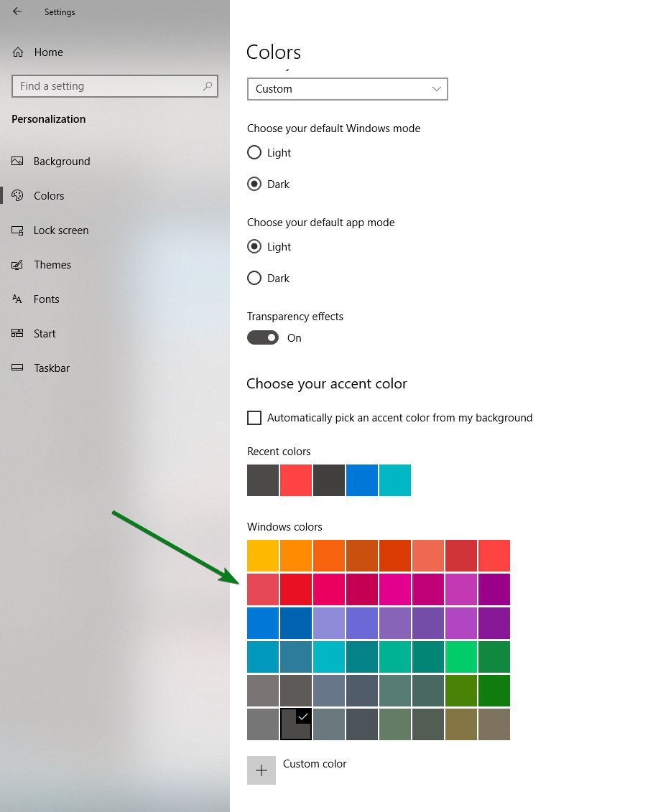The width and height of the screenshot is (653, 812).
Task: Turn off Transparency effects toggle
Action: click(x=263, y=337)
